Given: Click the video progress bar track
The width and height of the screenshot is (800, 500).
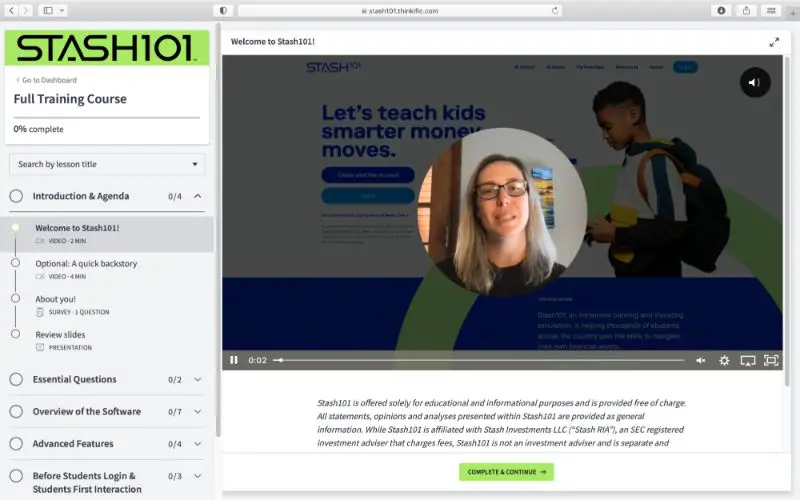Looking at the screenshot, I should click(x=479, y=360).
